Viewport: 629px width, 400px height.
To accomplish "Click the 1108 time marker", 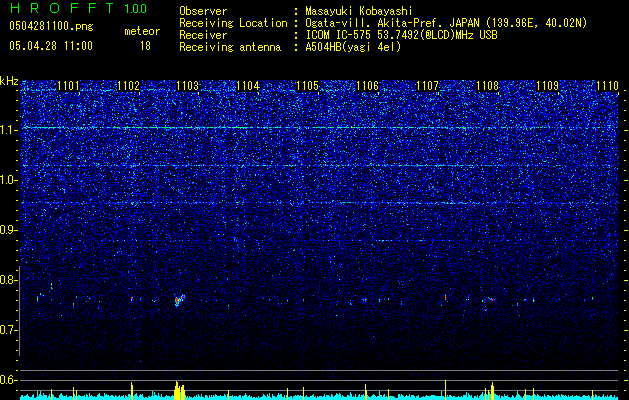I will tap(487, 86).
